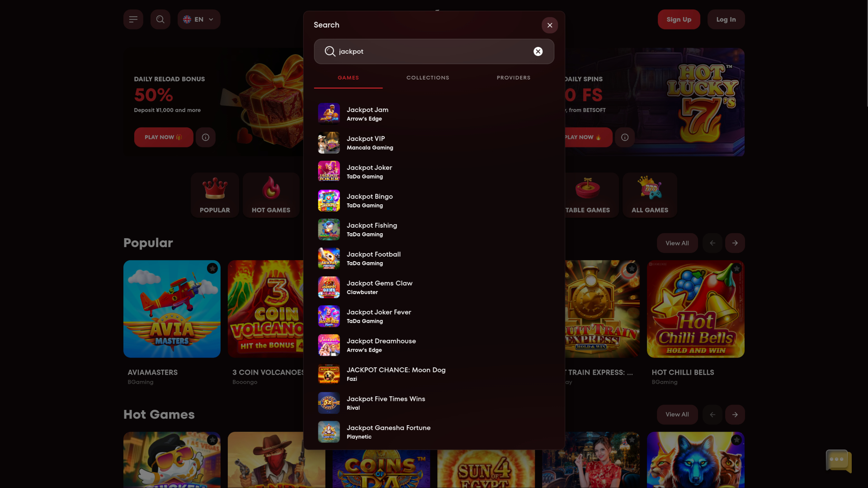Show info for the Daily Reload Bonus
Viewport: 868px width, 488px height.
[x=206, y=137]
